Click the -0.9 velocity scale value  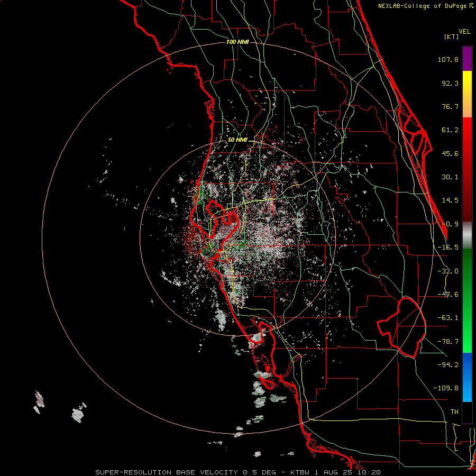(450, 224)
